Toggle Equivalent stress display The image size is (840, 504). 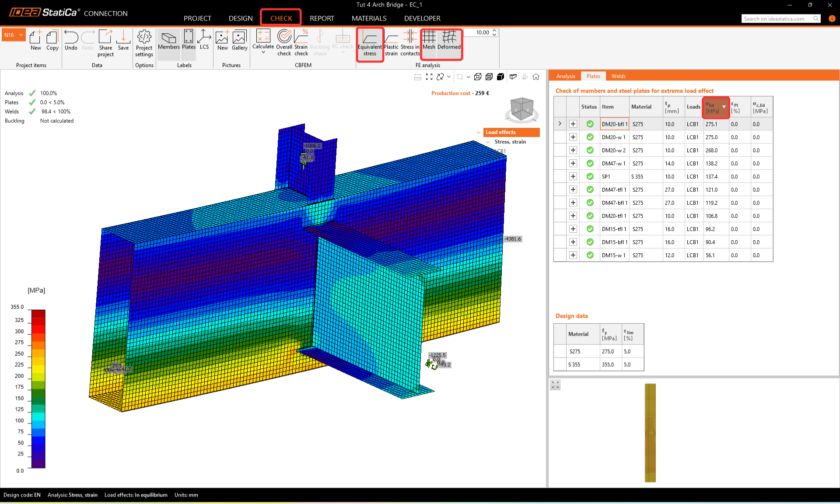click(x=370, y=44)
